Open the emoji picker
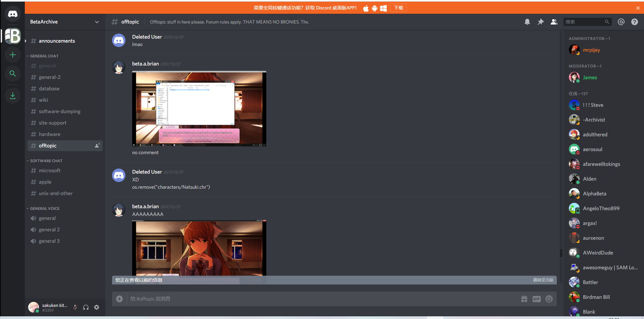This screenshot has width=644, height=319. pyautogui.click(x=549, y=299)
